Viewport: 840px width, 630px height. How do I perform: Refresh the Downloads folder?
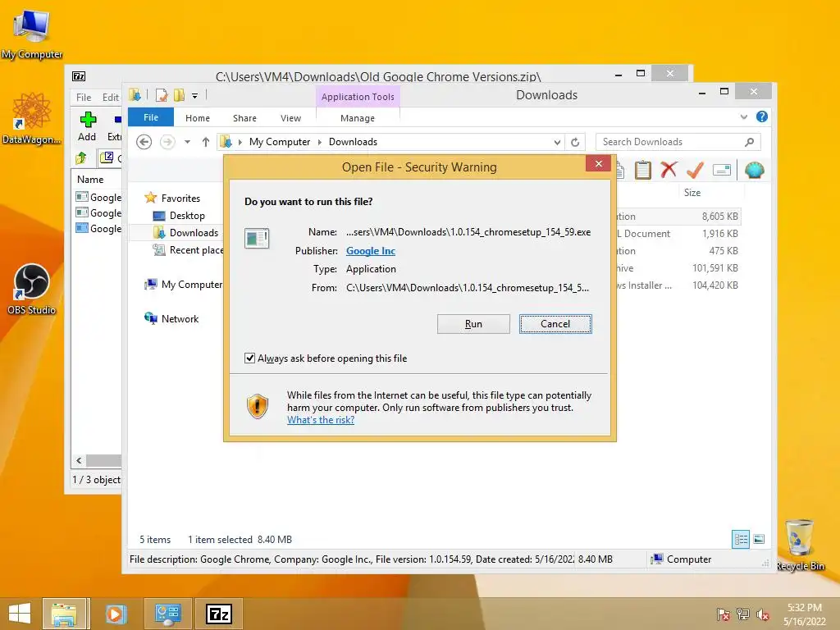point(575,142)
